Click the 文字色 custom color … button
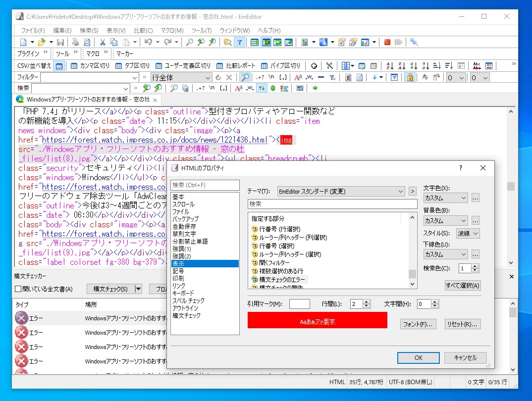The height and width of the screenshot is (401, 532). tap(476, 198)
